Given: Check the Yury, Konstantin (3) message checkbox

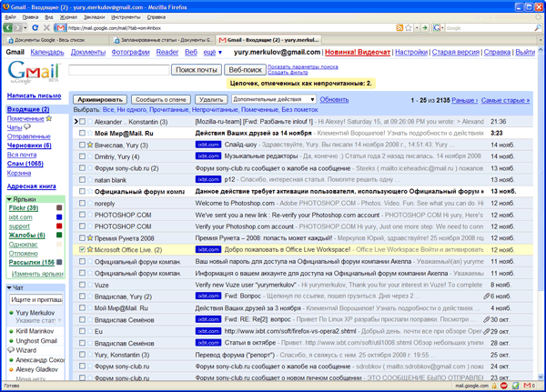Looking at the screenshot, I should point(82,355).
